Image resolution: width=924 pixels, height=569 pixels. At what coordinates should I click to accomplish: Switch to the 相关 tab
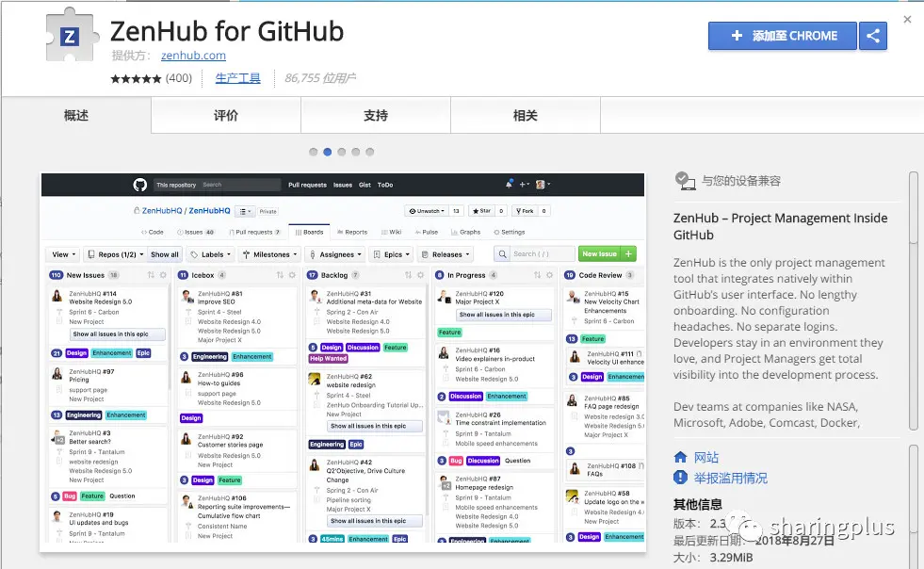525,116
